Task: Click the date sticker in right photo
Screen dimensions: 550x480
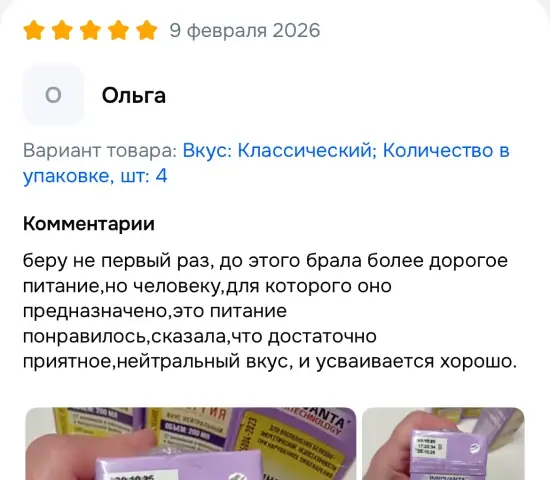Action: (427, 447)
